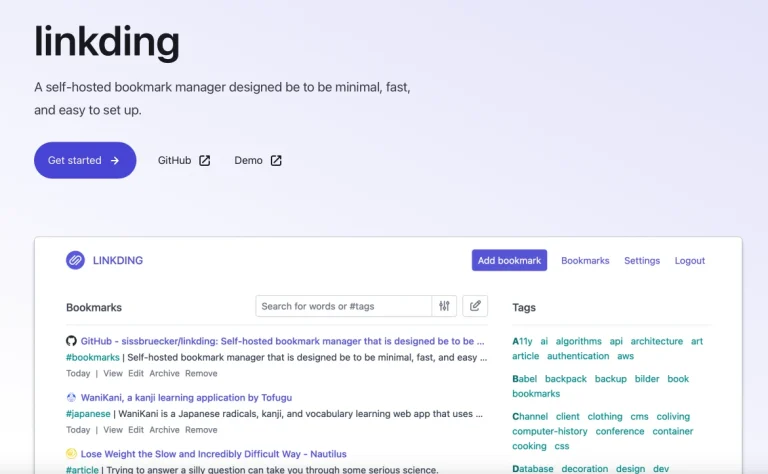Archive the WaniKani bookmark
Viewport: 768px width, 474px height.
165,429
